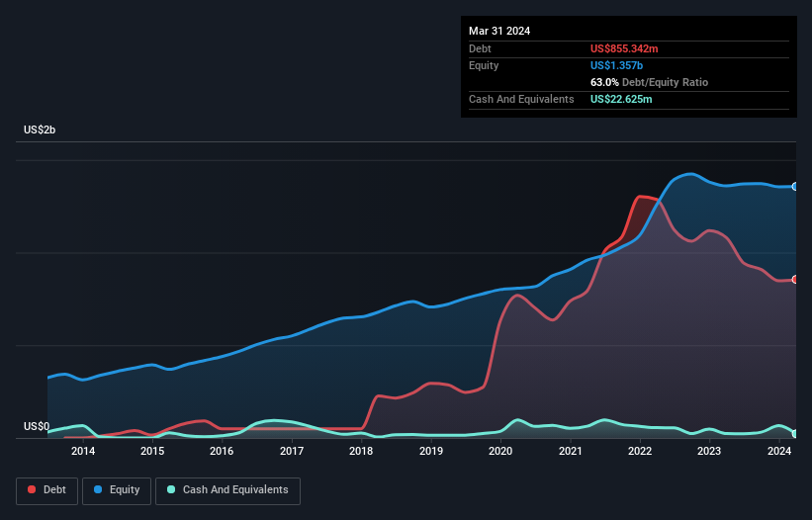812x520 pixels.
Task: Click the 2019 x-axis year label
Action: [431, 451]
